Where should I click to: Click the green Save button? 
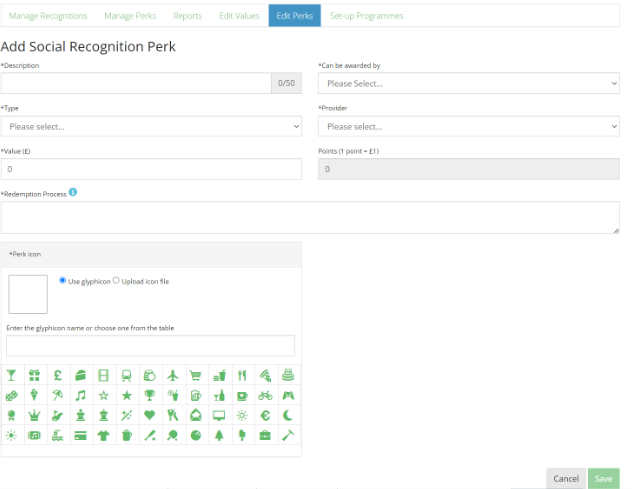pyautogui.click(x=603, y=479)
